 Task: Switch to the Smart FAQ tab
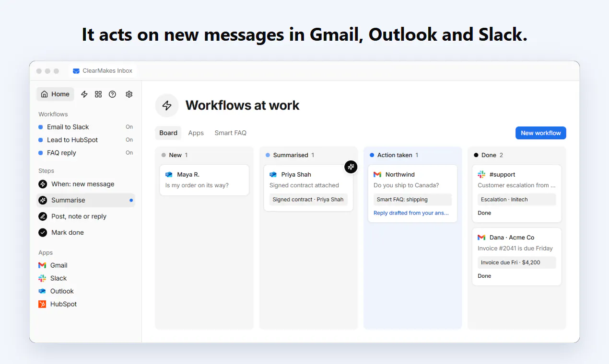point(230,133)
